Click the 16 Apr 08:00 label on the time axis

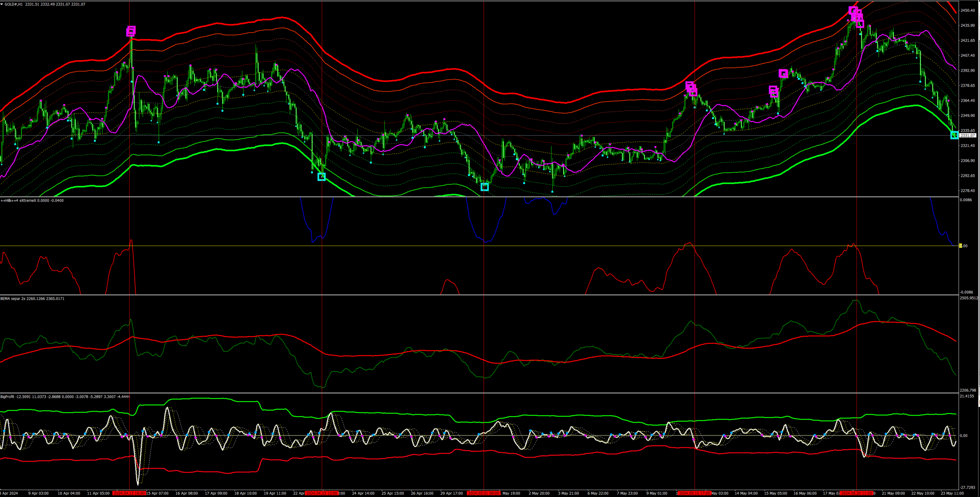click(187, 493)
